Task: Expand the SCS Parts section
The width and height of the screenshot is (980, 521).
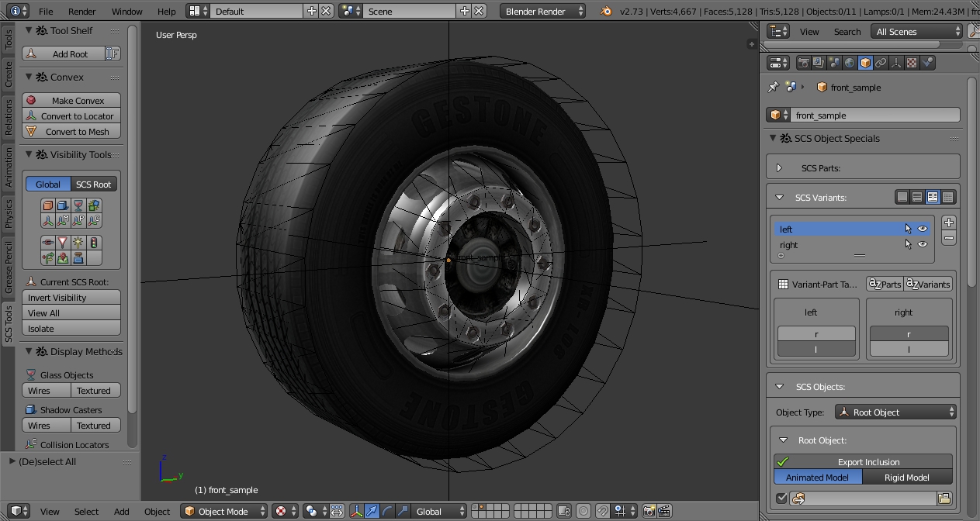Action: click(x=780, y=167)
